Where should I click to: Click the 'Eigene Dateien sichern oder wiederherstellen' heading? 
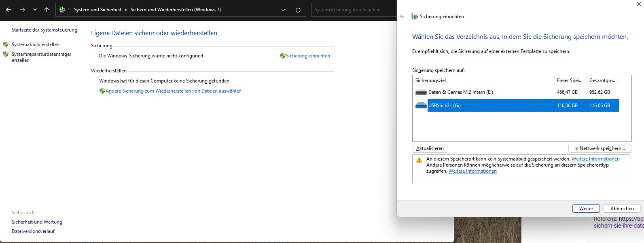(x=154, y=33)
